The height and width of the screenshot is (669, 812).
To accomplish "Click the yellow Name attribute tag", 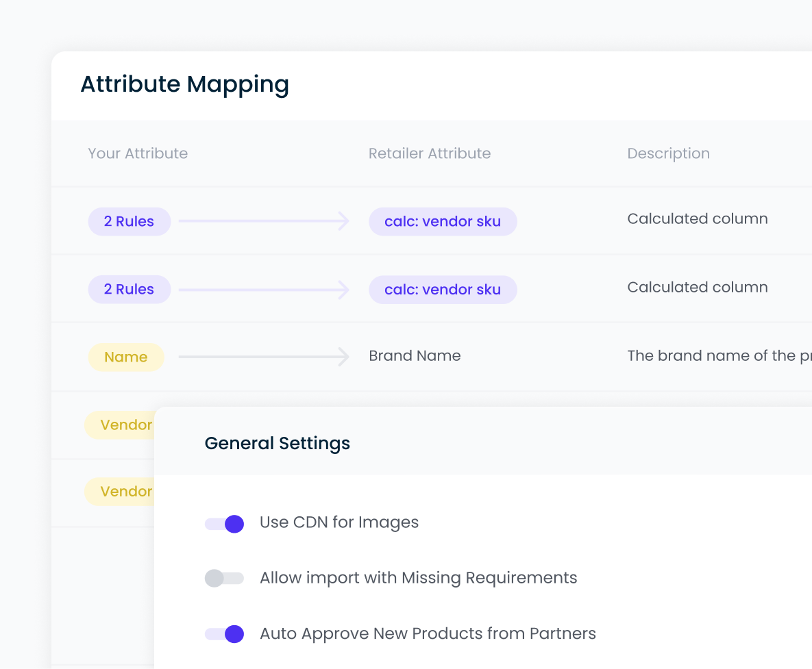I will click(x=126, y=357).
